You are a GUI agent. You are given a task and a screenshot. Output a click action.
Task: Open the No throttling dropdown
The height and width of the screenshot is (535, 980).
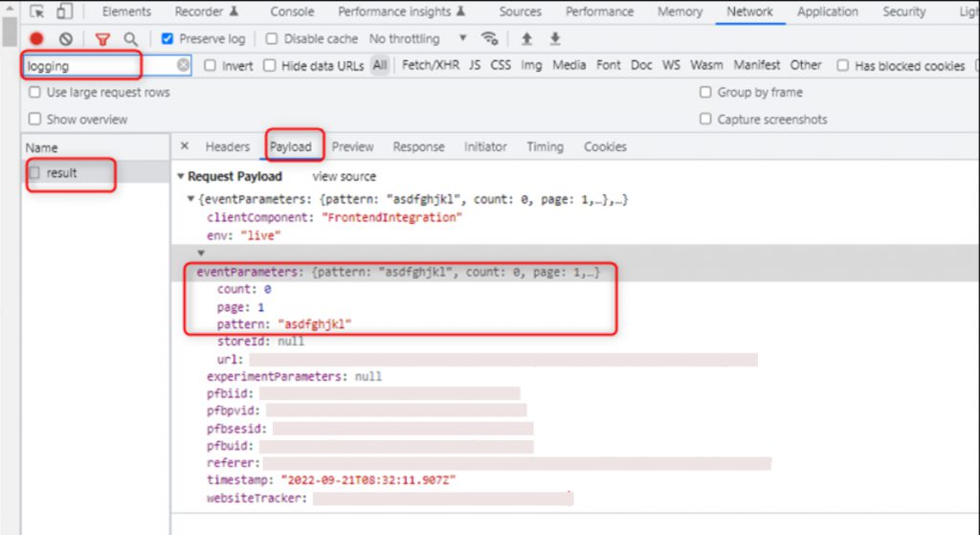[417, 38]
